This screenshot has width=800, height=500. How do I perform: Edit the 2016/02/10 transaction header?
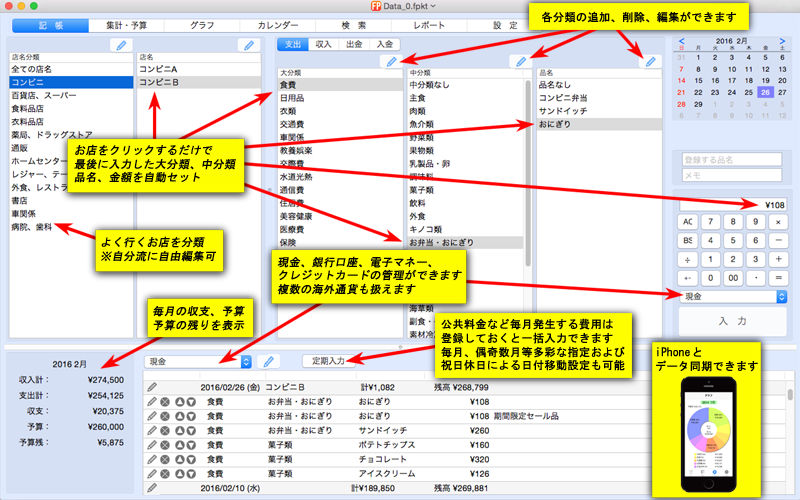(152, 488)
